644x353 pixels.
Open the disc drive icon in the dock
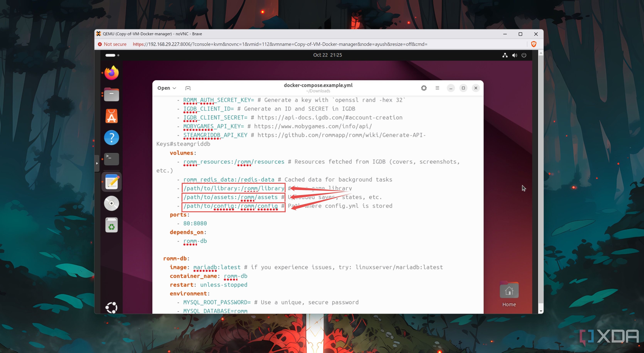[111, 203]
